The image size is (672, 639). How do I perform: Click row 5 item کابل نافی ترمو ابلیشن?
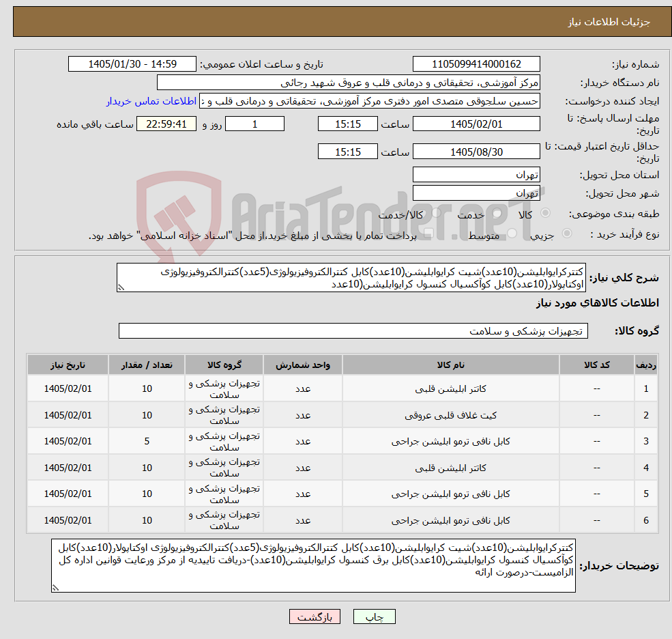tap(450, 494)
